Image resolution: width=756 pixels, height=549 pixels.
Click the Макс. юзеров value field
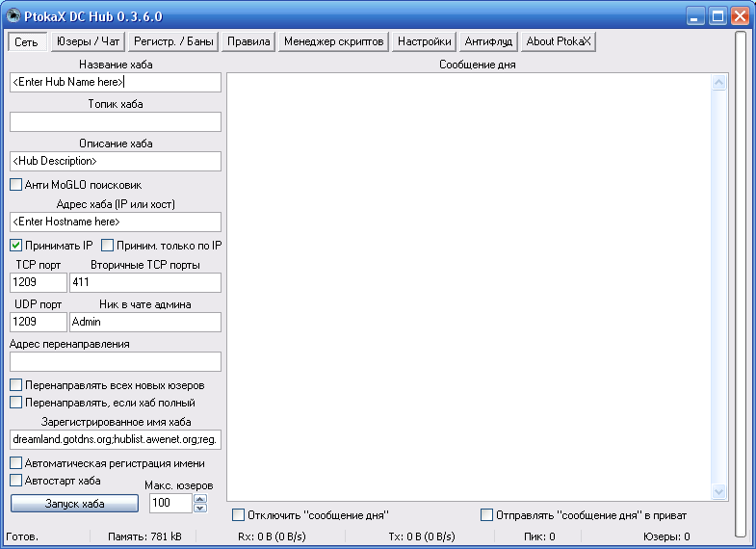click(x=170, y=503)
